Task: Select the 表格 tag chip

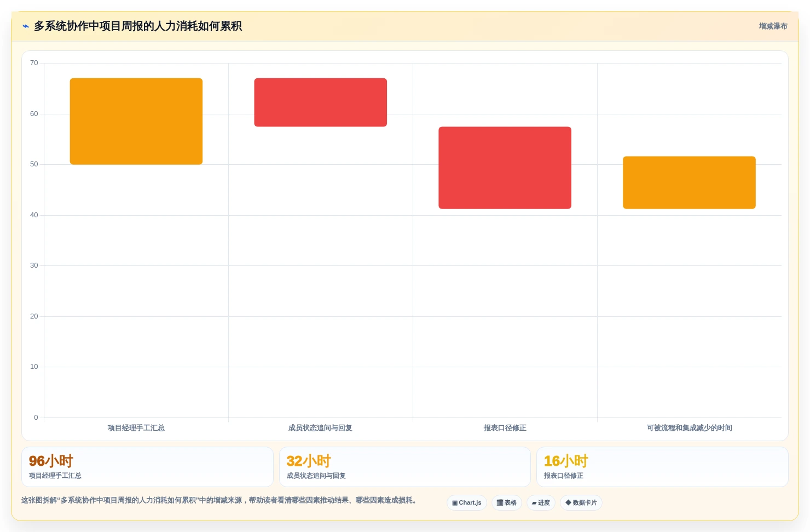Action: click(x=507, y=502)
